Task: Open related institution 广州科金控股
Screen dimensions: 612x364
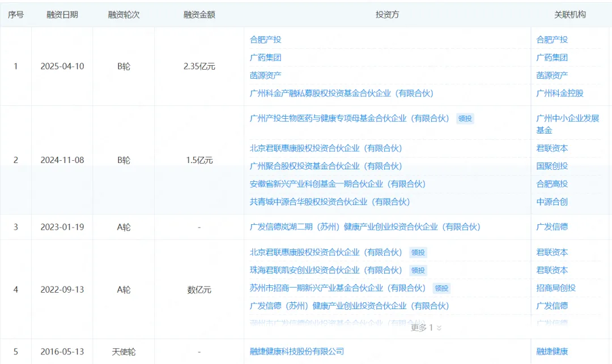Action: 560,93
